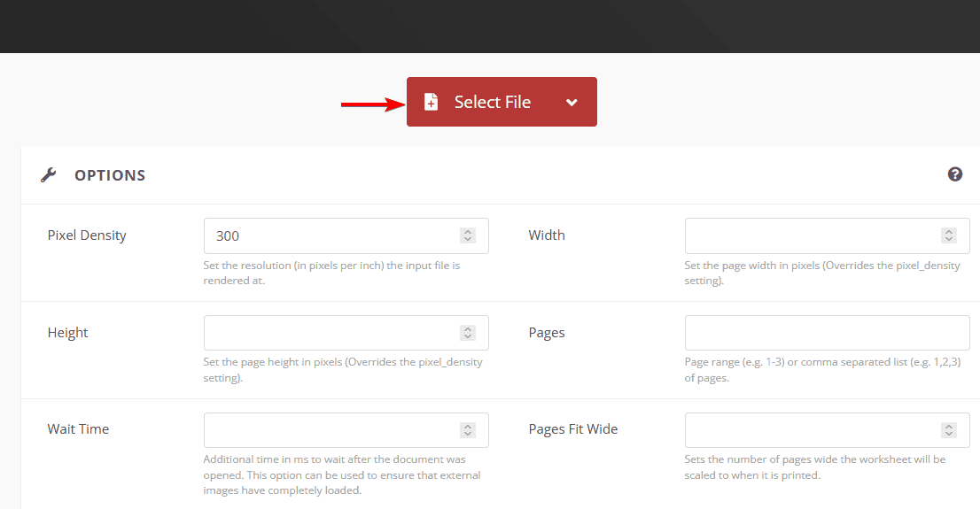Open the Select File dropdown chevron
This screenshot has width=980, height=509.
click(x=572, y=102)
